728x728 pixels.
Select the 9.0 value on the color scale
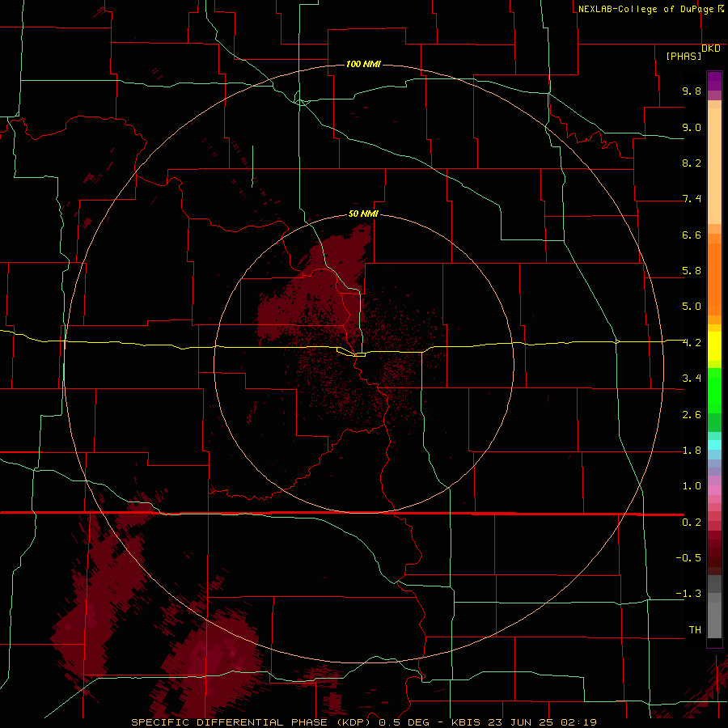(x=692, y=127)
